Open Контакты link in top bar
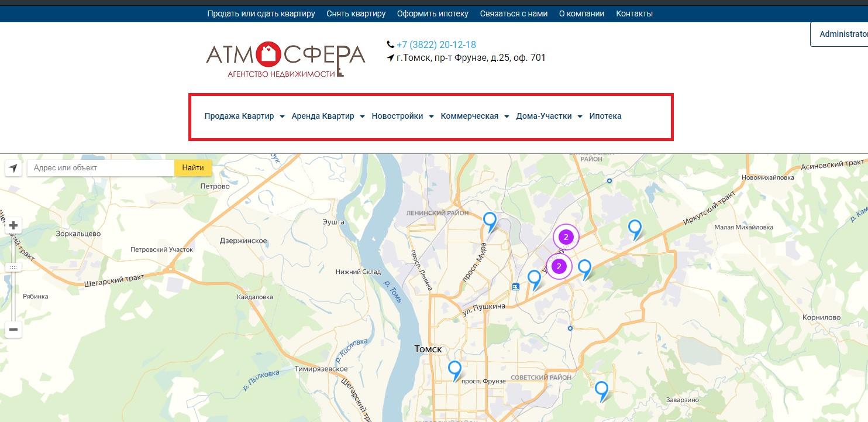 (x=634, y=13)
